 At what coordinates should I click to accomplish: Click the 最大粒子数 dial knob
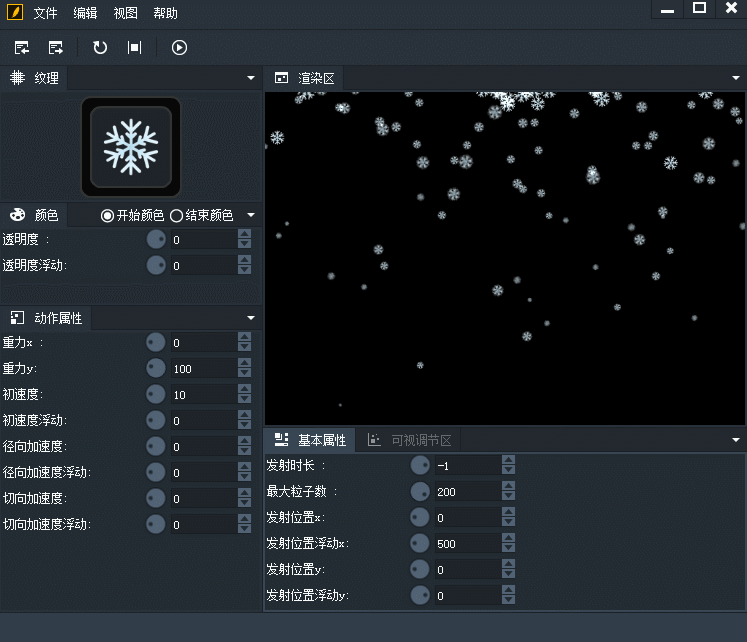coord(420,491)
